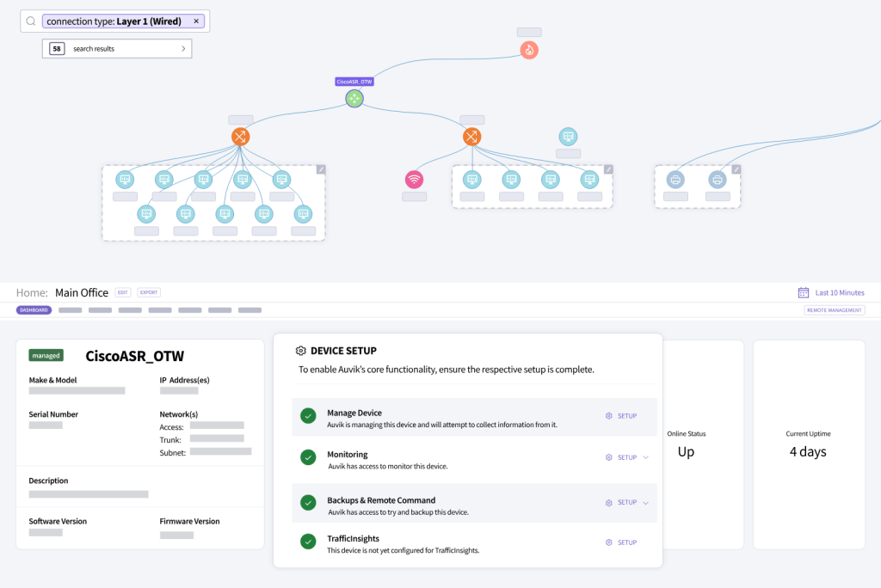Open REMOTE MANAGEMENT
The image size is (881, 588).
click(x=835, y=310)
